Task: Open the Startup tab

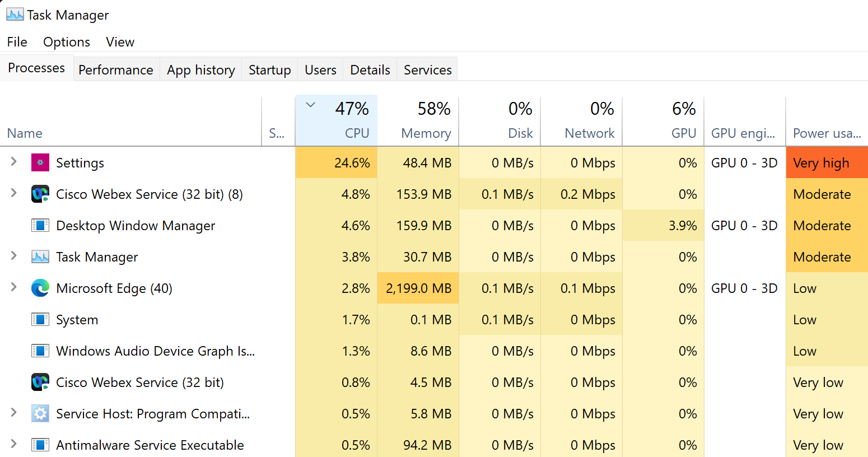Action: click(269, 70)
